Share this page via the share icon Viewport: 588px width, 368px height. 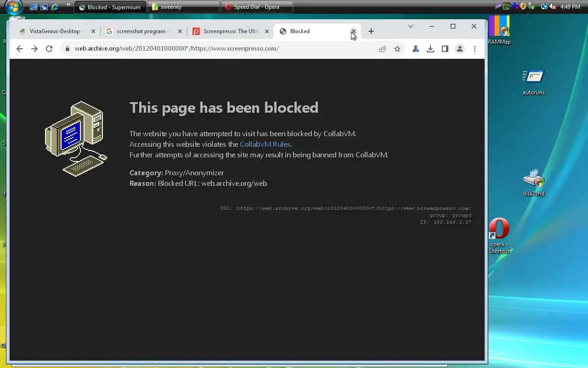(x=382, y=49)
